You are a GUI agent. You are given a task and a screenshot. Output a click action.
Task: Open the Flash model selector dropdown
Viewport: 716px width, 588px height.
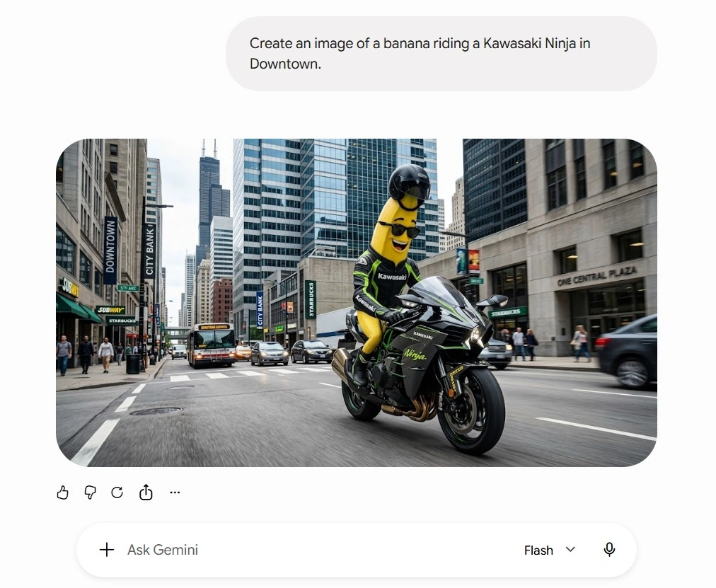tap(550, 550)
